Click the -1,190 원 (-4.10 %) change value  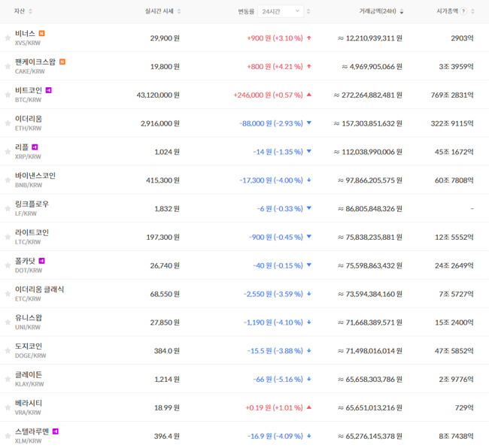273,322
